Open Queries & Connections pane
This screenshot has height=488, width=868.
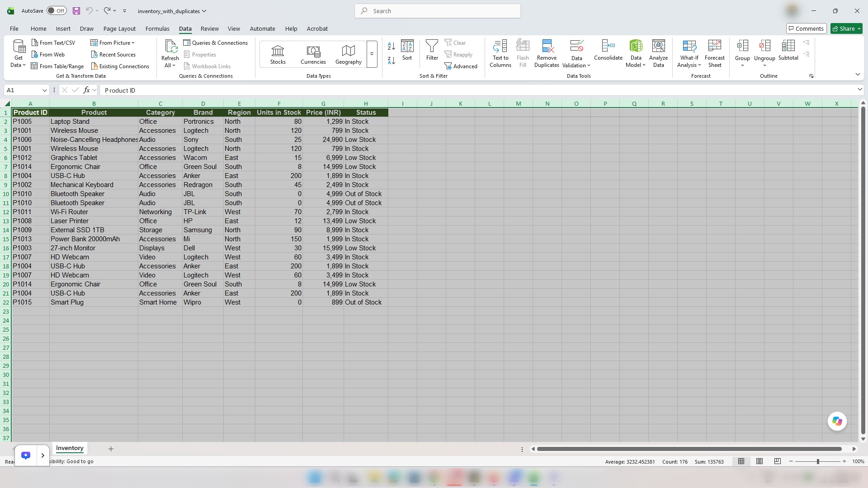pos(215,42)
